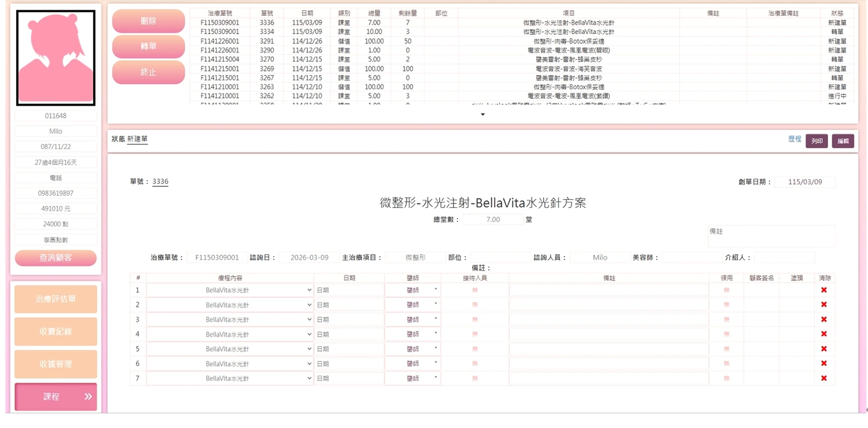Click the 日期 field in row 1
This screenshot has width=868, height=428.
349,290
